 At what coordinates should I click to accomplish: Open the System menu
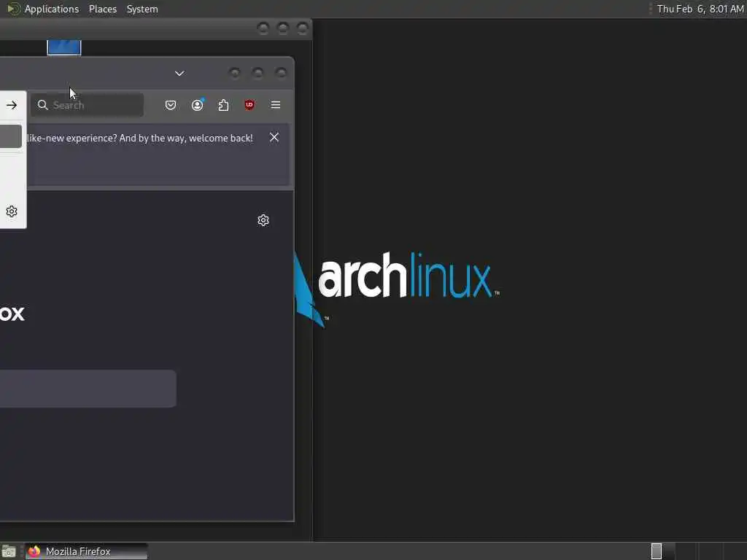coord(142,9)
